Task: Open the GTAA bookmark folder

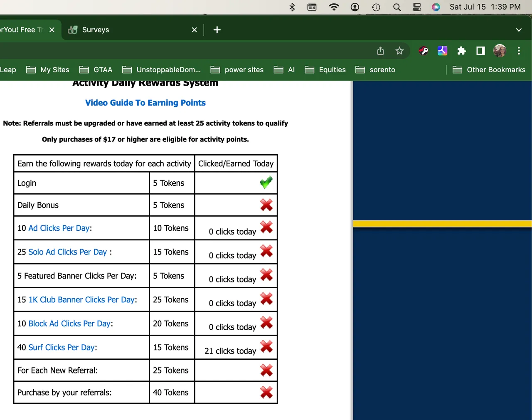Action: coord(96,69)
